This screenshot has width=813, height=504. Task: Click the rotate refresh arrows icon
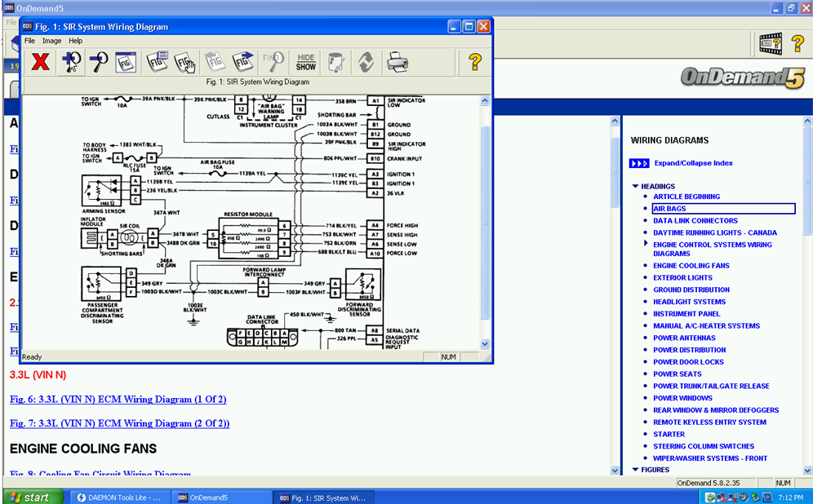coord(366,62)
